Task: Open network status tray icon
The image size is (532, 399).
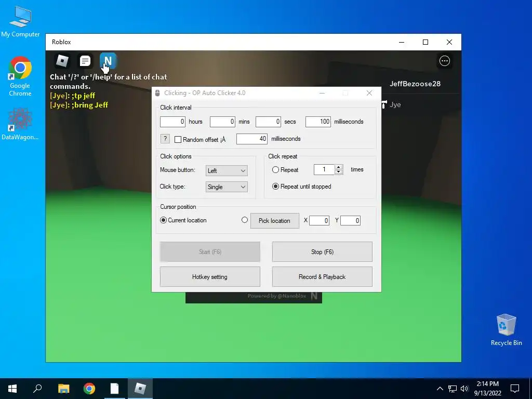Action: 453,389
